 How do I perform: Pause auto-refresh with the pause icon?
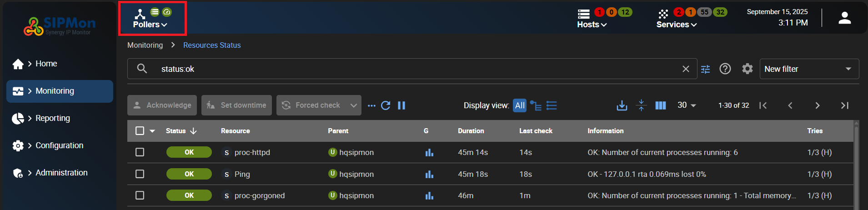tap(401, 105)
